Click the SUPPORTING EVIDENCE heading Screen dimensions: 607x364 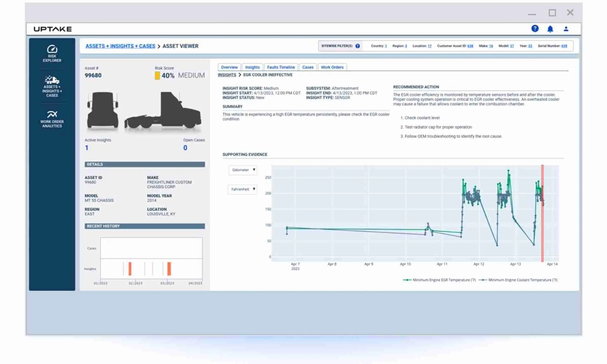[x=245, y=155]
